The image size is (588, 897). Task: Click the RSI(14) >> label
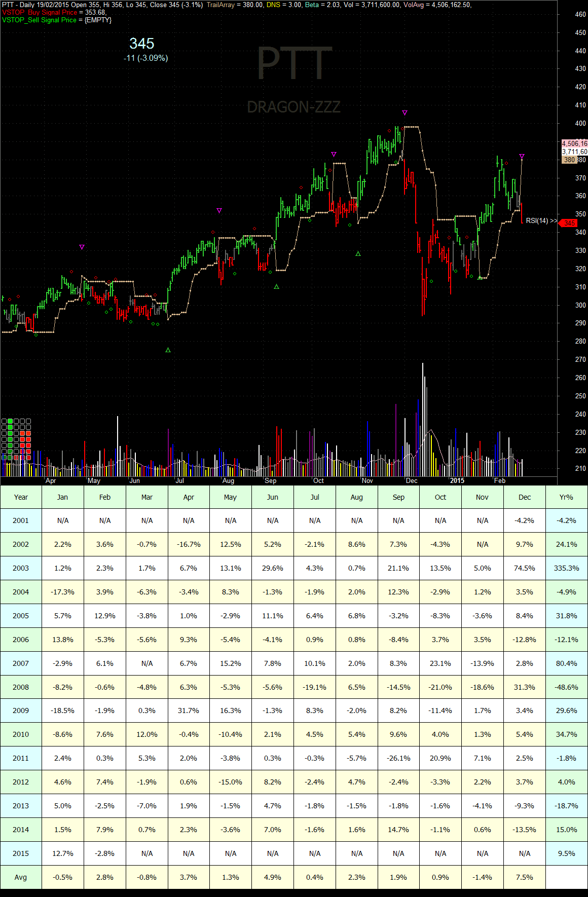tap(541, 220)
